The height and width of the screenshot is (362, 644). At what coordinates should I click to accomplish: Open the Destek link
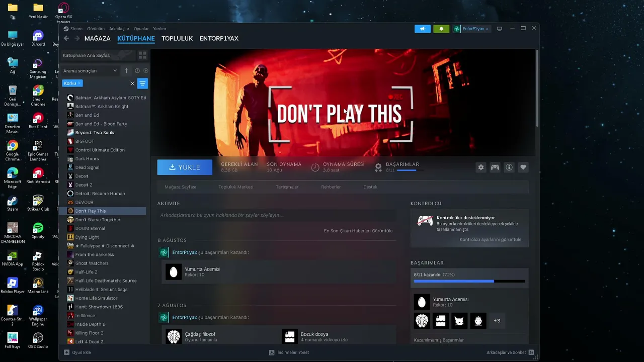[x=370, y=187]
